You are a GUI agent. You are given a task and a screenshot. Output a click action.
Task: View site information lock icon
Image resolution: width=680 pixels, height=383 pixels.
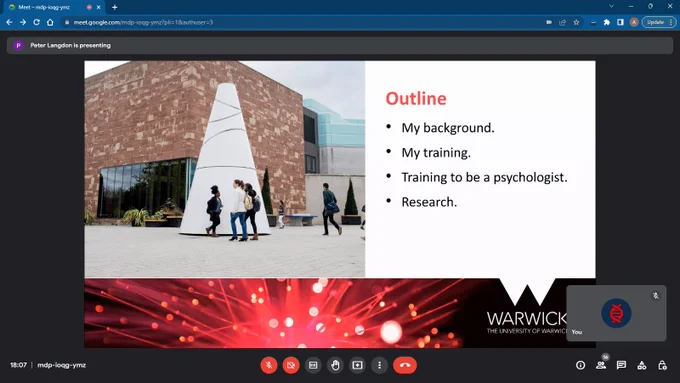pos(67,22)
